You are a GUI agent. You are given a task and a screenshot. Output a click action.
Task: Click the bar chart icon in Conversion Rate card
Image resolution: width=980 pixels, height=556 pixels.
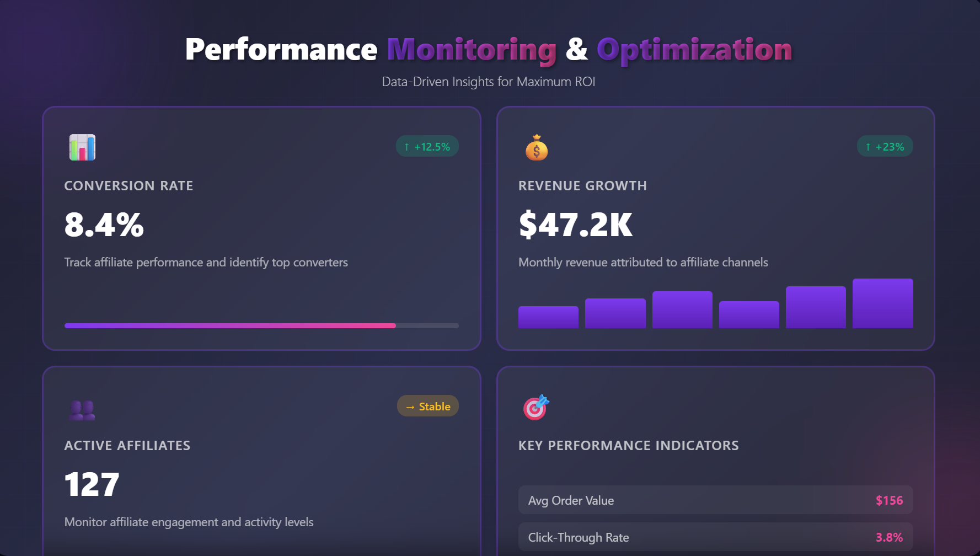coord(82,147)
